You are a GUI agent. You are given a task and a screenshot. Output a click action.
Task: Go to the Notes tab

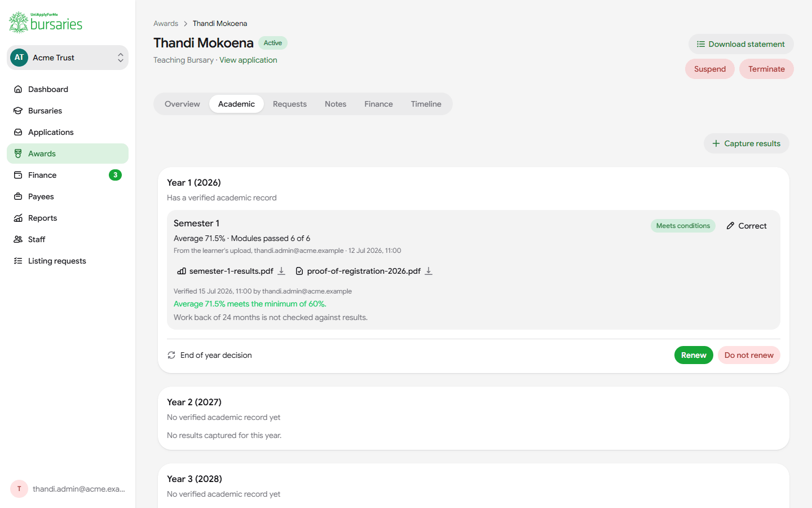coord(336,104)
